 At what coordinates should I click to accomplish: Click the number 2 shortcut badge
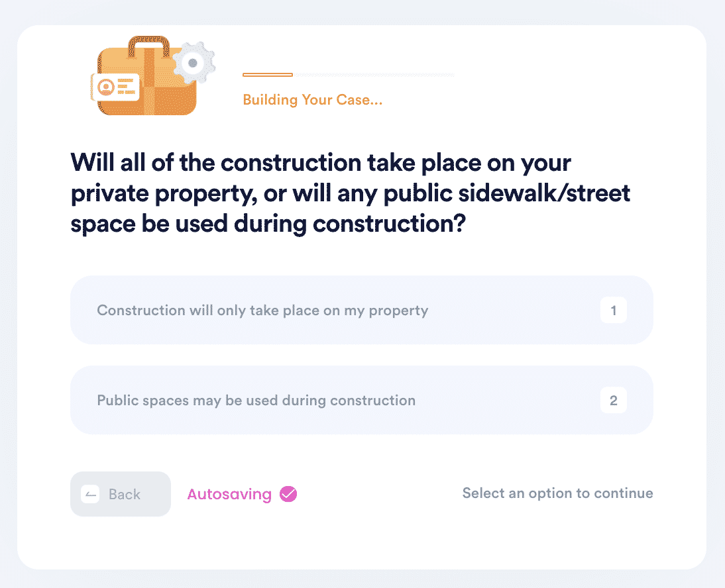pos(614,401)
